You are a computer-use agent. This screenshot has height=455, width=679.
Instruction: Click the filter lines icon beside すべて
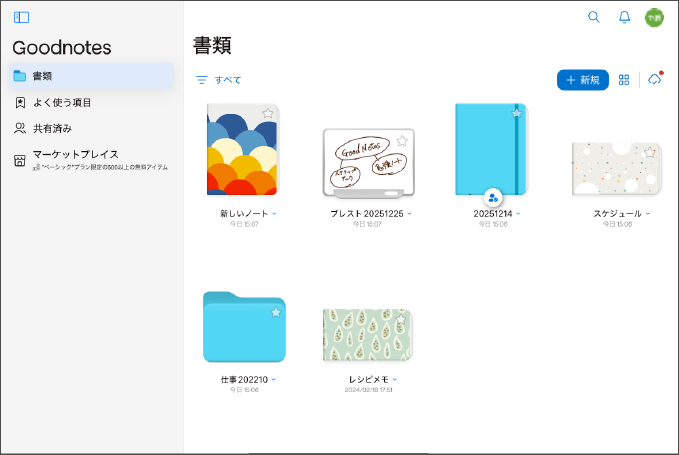point(201,80)
